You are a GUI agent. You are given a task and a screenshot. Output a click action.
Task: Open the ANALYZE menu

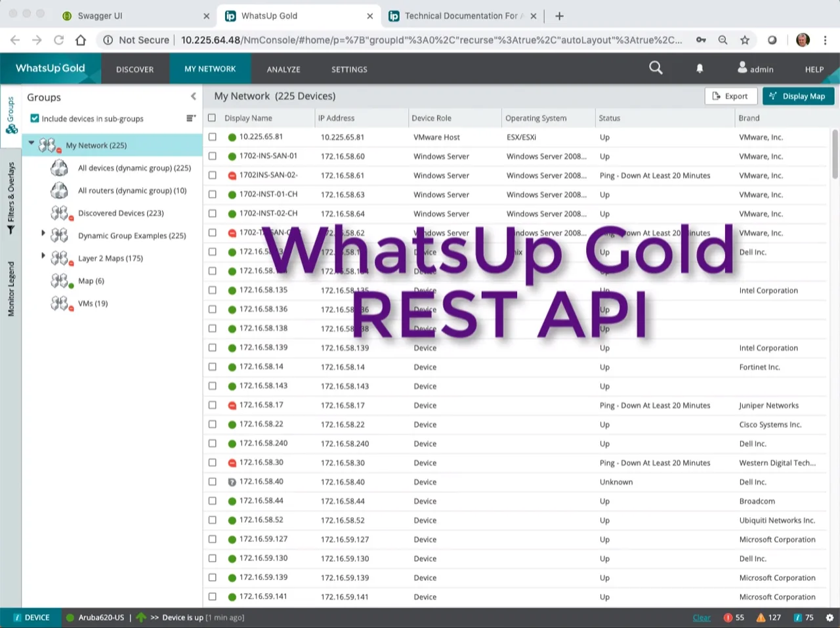coord(283,69)
